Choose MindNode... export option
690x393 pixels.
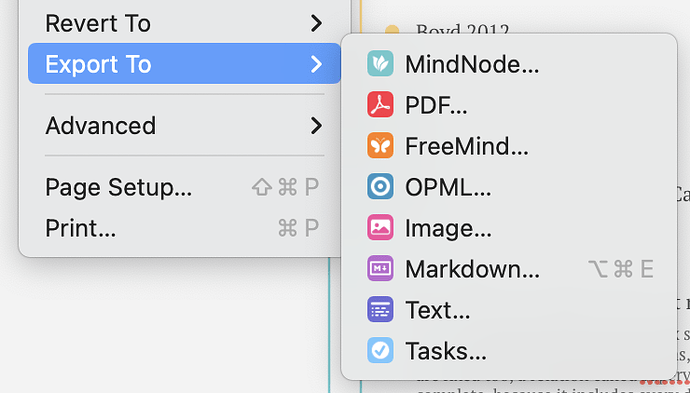[x=509, y=64]
